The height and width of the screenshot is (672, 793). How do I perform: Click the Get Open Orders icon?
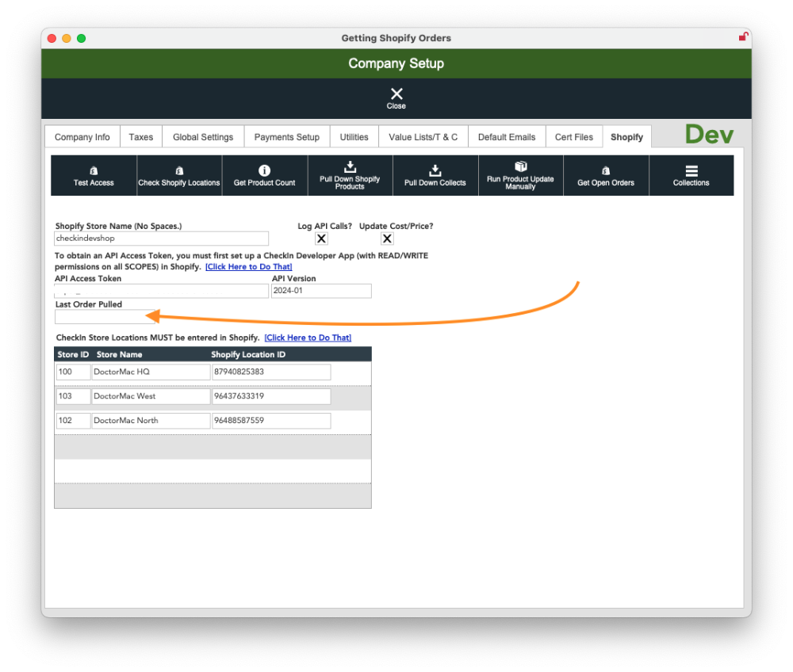pyautogui.click(x=605, y=170)
